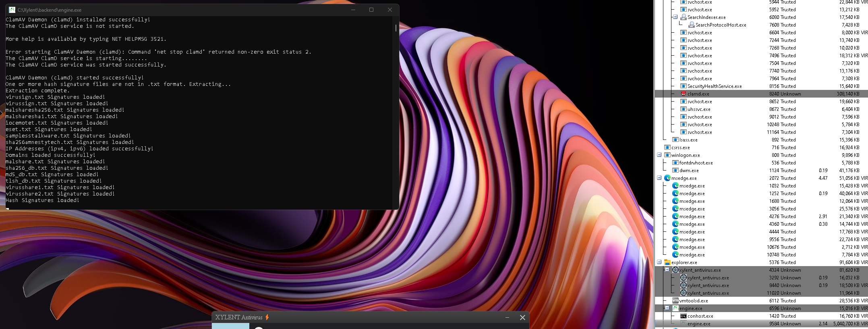Collapse the xylent_antivirus.exe process tree
Viewport: 868px width, 329px height.
point(667,270)
